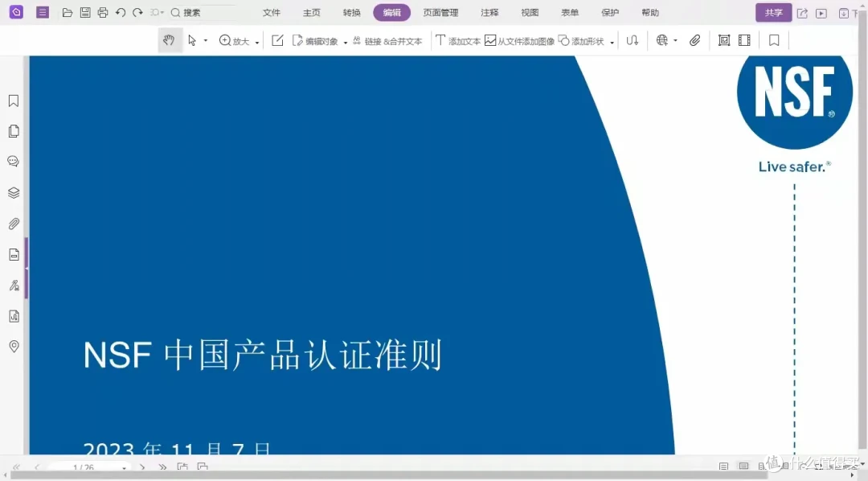868x481 pixels.
Task: Expand the 编辑对象 dropdown arrow
Action: (346, 42)
